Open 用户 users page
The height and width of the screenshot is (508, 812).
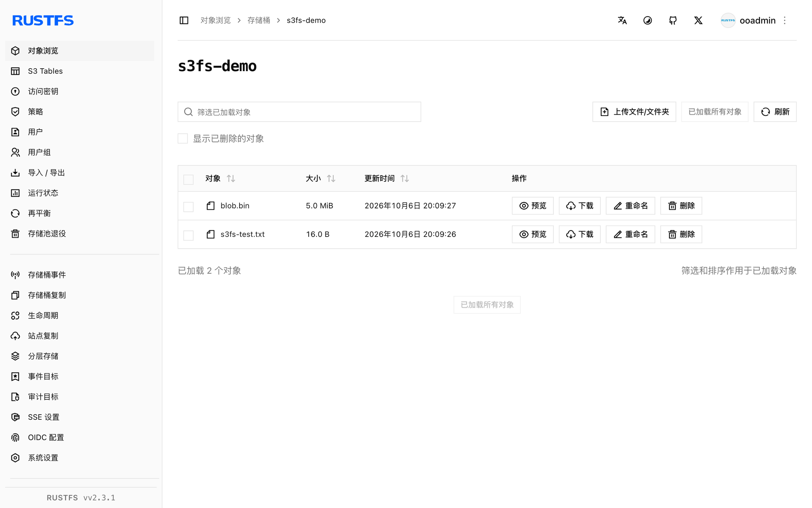tap(80, 132)
